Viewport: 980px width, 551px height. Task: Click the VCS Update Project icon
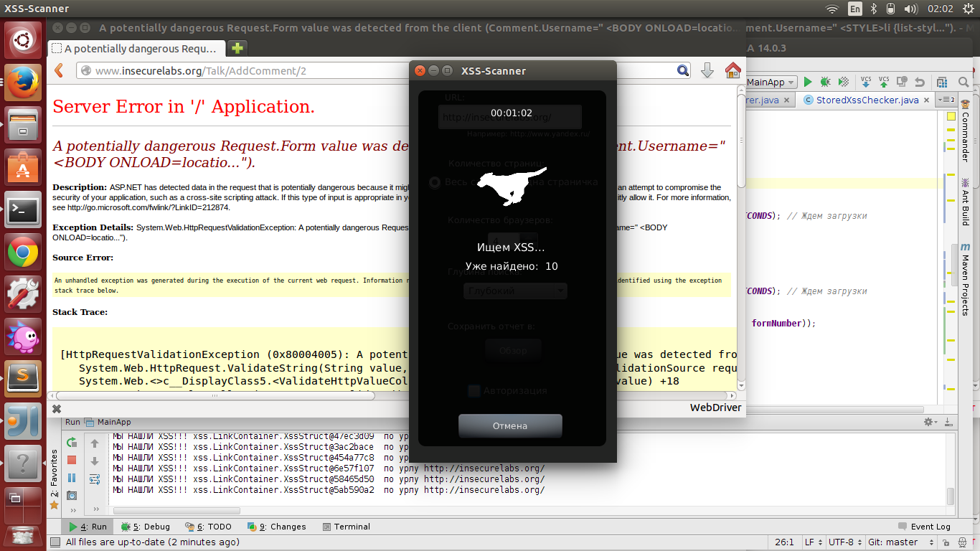[x=866, y=82]
